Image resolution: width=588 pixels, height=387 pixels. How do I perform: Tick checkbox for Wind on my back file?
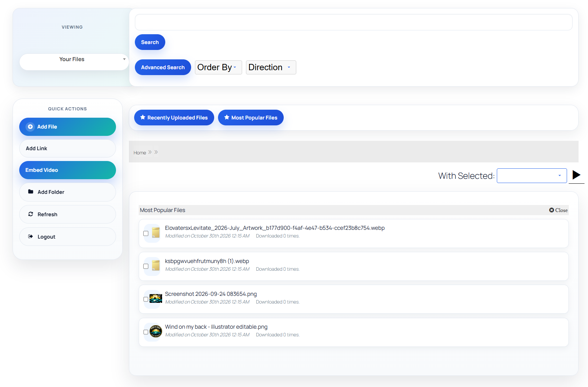pyautogui.click(x=146, y=332)
